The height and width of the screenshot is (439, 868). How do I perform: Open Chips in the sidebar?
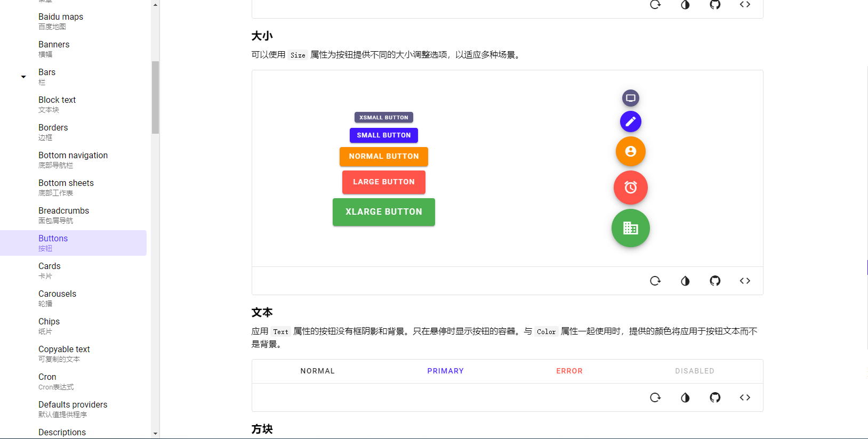tap(49, 326)
